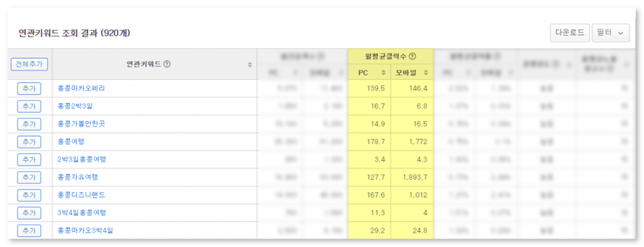Click the 다운로드 button
The width and height of the screenshot is (644, 247).
[569, 33]
